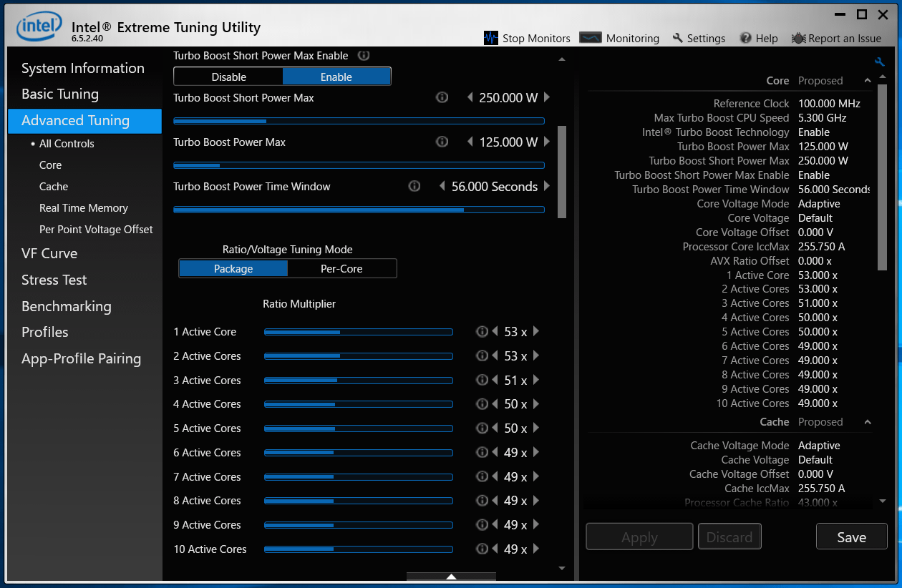Open Benchmarking section
902x588 pixels.
(67, 306)
